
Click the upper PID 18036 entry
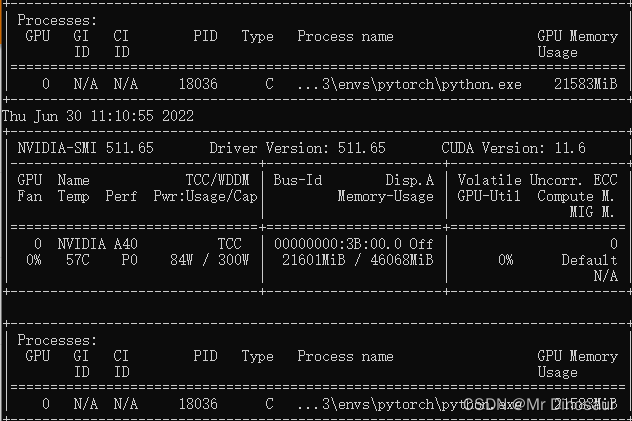(x=198, y=84)
